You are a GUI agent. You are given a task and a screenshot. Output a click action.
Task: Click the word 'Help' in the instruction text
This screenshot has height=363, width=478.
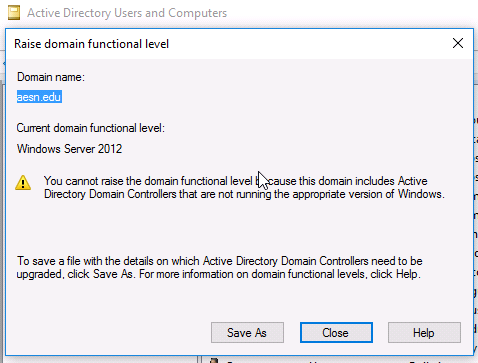click(x=406, y=274)
